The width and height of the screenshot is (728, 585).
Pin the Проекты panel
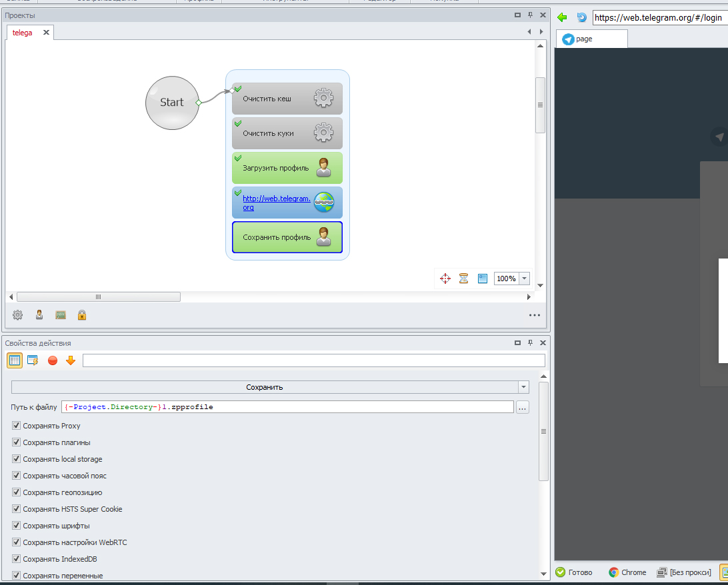coord(530,15)
